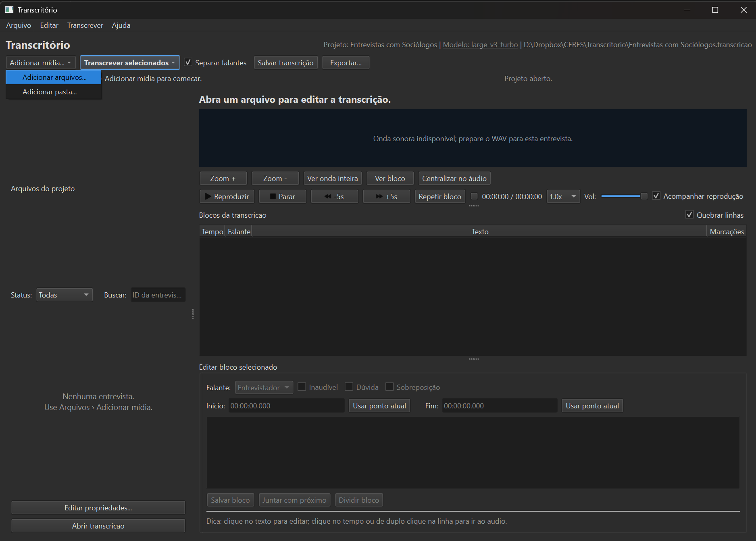Click the Parar stop button

pos(282,196)
